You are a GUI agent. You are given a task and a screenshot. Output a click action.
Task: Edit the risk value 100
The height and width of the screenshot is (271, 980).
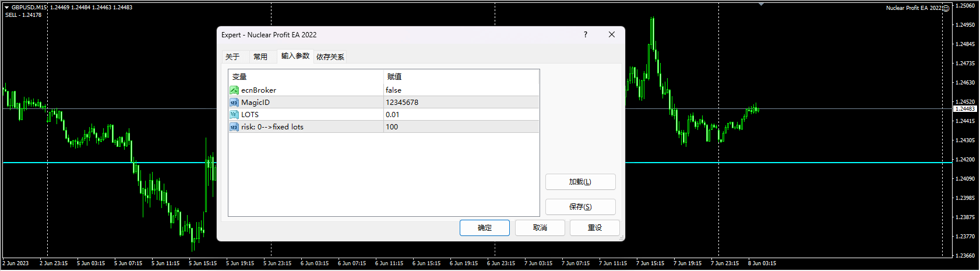click(461, 127)
